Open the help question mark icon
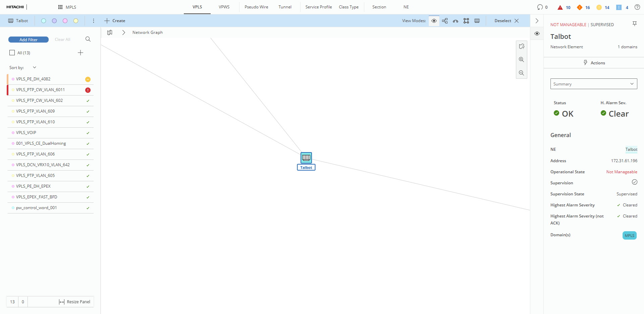This screenshot has width=644, height=314. click(x=637, y=7)
